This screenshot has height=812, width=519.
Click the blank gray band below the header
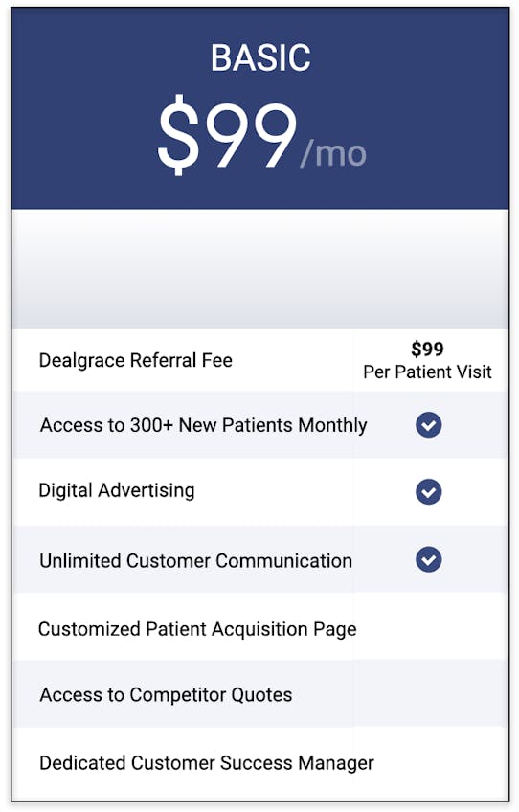[x=260, y=269]
